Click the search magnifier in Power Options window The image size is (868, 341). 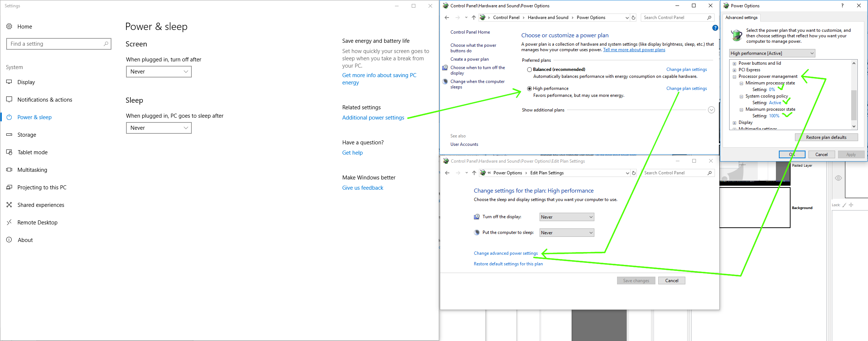coord(709,18)
